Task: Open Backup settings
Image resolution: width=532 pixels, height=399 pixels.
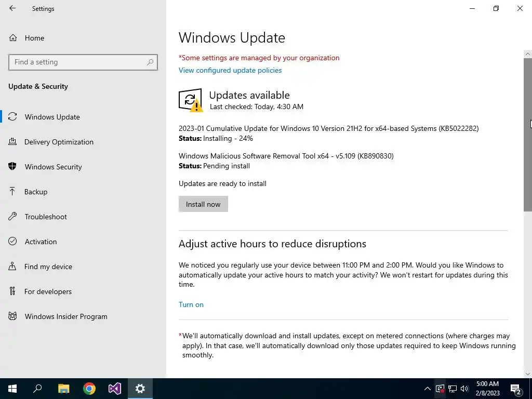Action: [83, 192]
